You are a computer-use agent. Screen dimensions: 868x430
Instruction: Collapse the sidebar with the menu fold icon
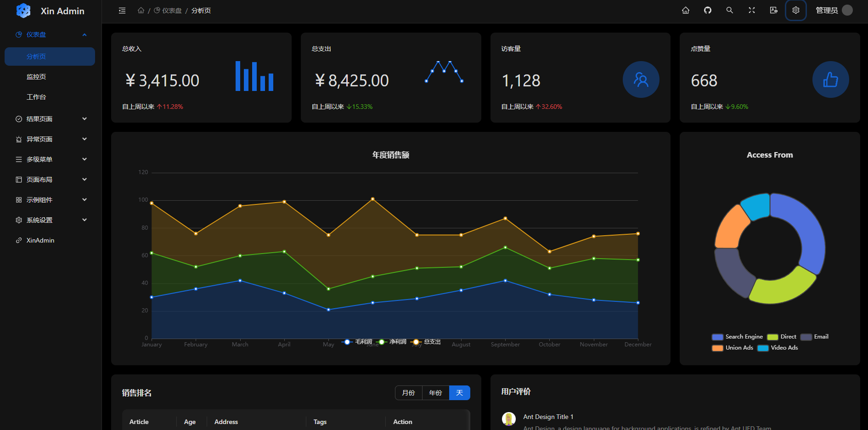[x=122, y=11]
